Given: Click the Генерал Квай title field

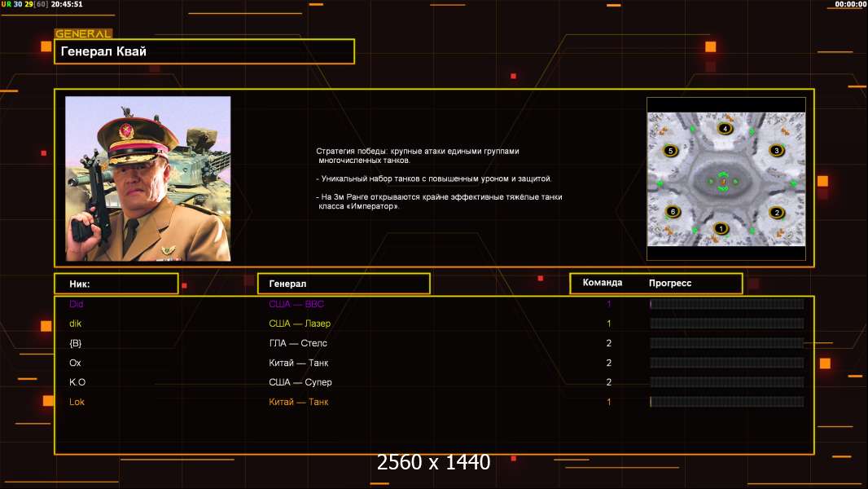Looking at the screenshot, I should coord(204,51).
